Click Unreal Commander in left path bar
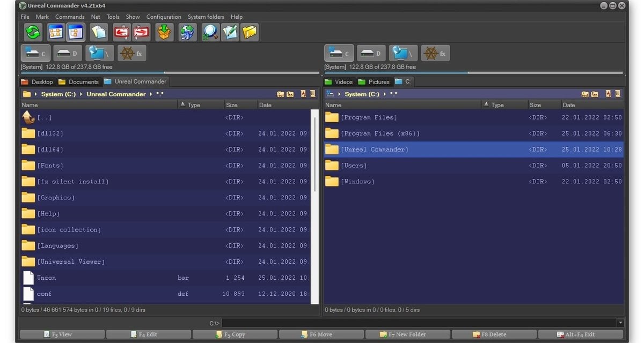644x343 pixels. 116,94
